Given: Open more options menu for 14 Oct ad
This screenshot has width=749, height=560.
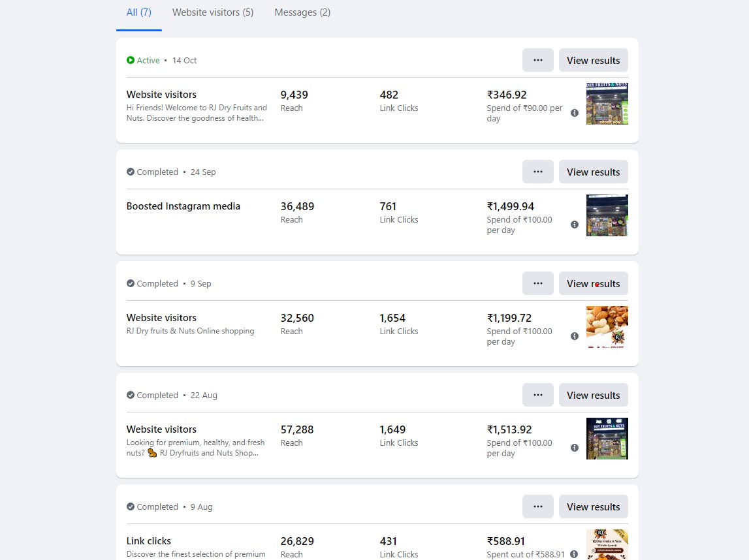Looking at the screenshot, I should pyautogui.click(x=538, y=60).
